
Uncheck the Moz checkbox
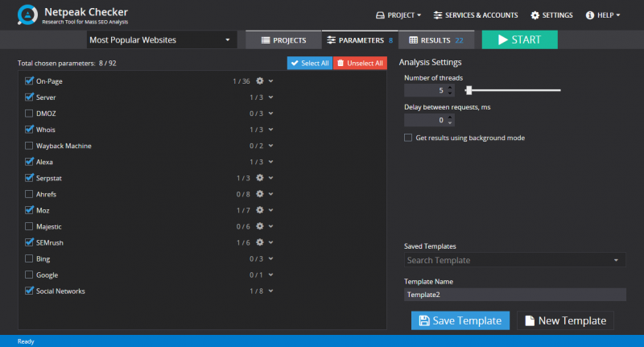click(29, 210)
